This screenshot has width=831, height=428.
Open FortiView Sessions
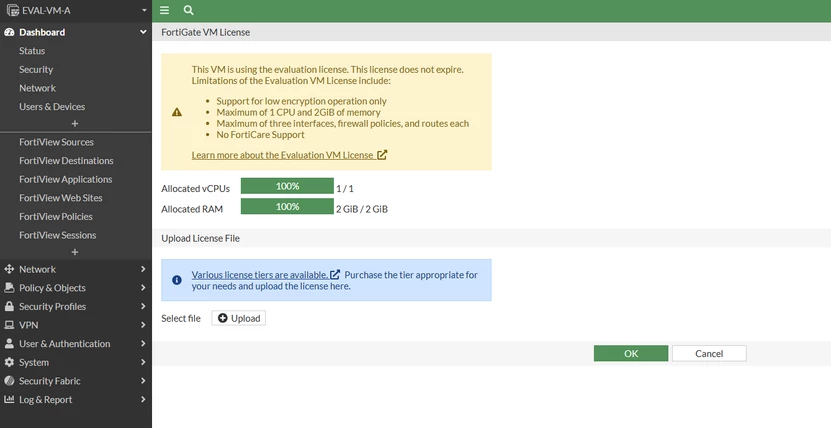coord(58,235)
